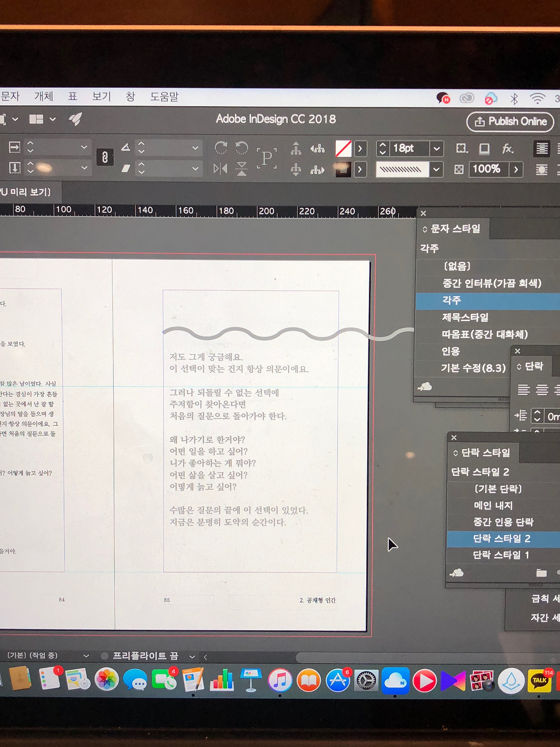Click the Publish Online button
This screenshot has width=560, height=747.
(x=510, y=121)
